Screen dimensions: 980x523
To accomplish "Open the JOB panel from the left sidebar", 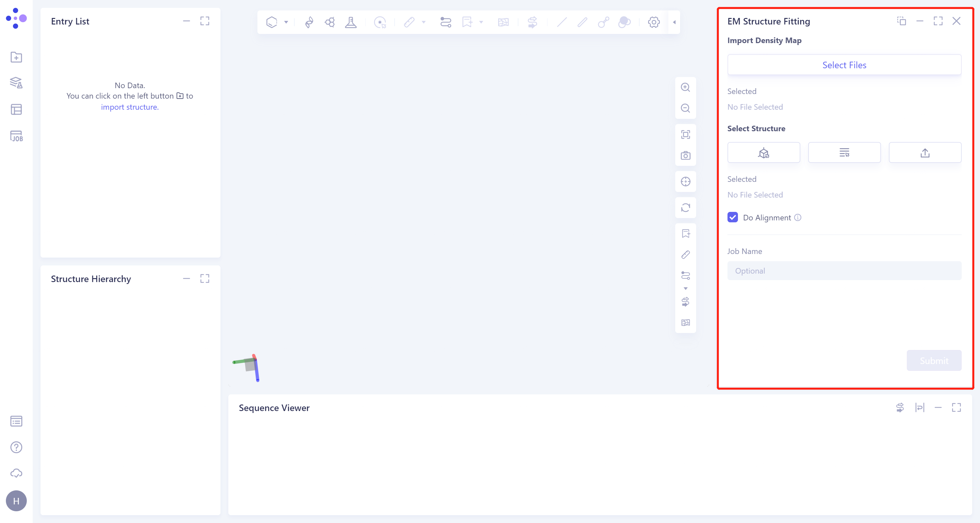I will 16,136.
